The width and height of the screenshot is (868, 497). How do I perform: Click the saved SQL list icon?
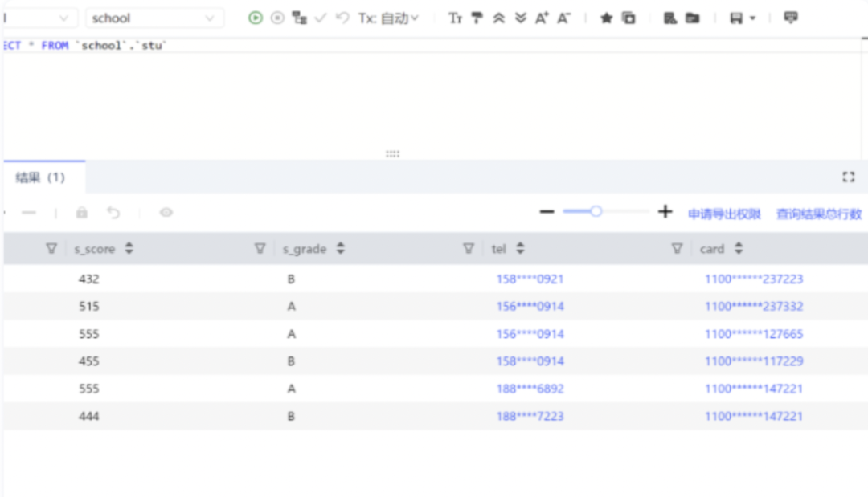coord(669,18)
